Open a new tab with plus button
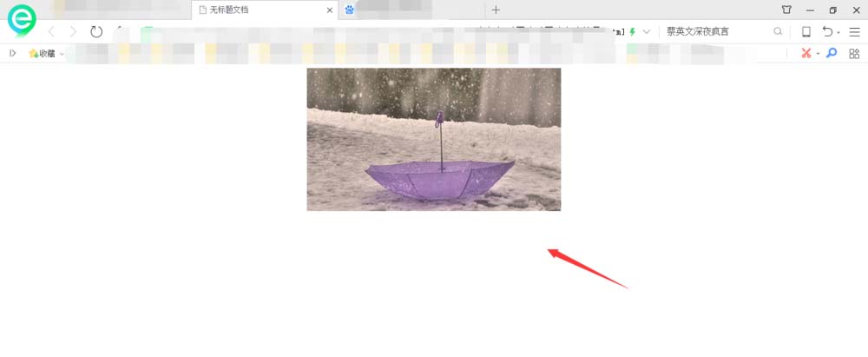Image resolution: width=868 pixels, height=357 pixels. (496, 10)
